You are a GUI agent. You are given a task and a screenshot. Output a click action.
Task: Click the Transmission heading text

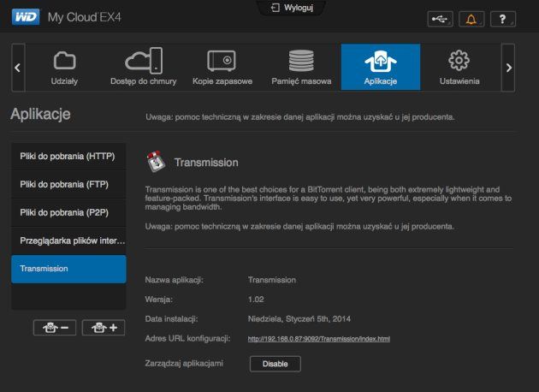(x=206, y=163)
